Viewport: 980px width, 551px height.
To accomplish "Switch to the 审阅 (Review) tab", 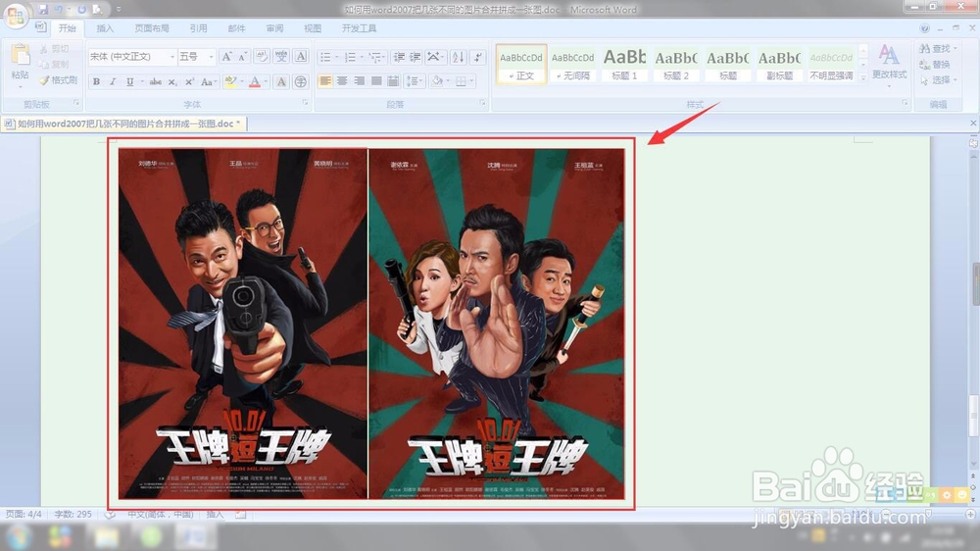I will click(274, 28).
